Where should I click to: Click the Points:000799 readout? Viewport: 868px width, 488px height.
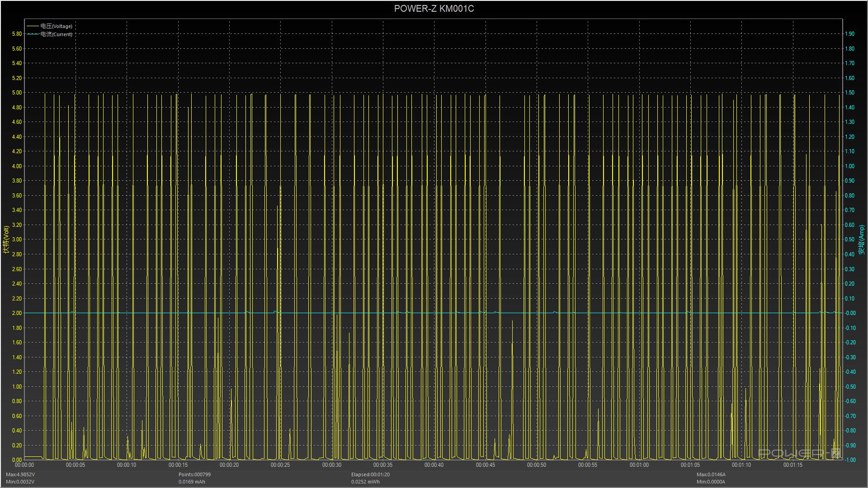click(x=194, y=474)
